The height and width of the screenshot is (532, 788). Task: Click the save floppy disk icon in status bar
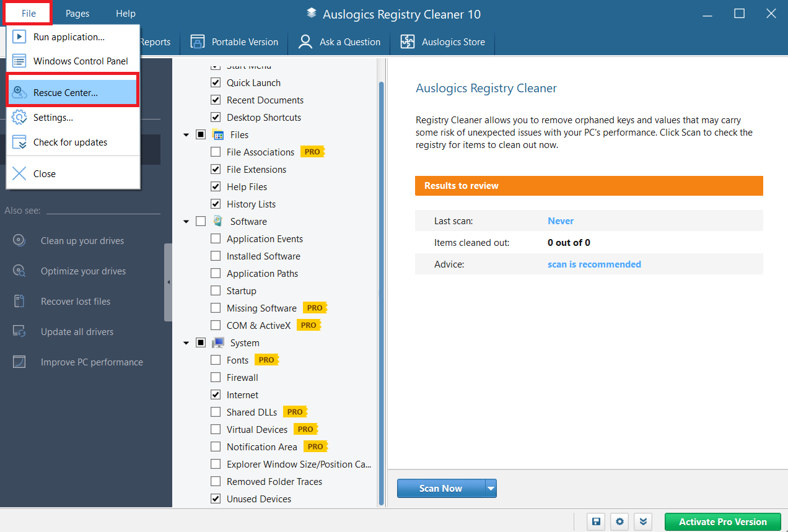pos(595,521)
